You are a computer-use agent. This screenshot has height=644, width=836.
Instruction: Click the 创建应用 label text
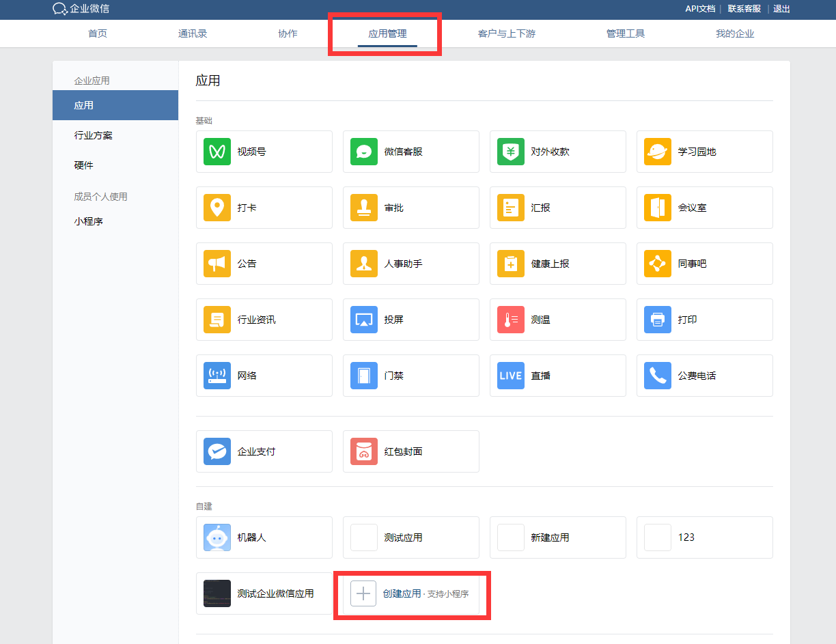pos(402,593)
